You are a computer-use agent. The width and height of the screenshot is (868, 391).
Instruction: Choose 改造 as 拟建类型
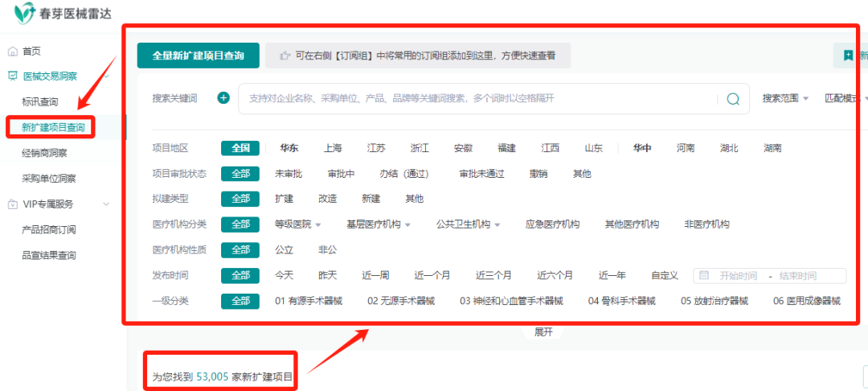(x=328, y=198)
